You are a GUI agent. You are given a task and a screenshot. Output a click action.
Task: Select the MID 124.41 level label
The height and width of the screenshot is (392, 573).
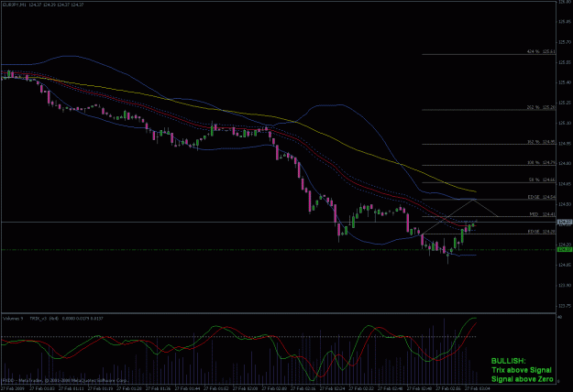pos(543,214)
